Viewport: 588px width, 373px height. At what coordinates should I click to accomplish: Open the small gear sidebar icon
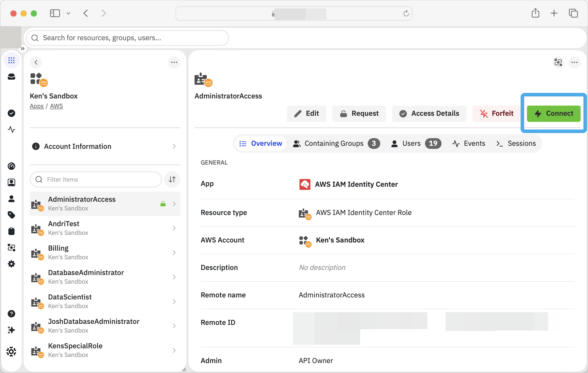tap(11, 264)
